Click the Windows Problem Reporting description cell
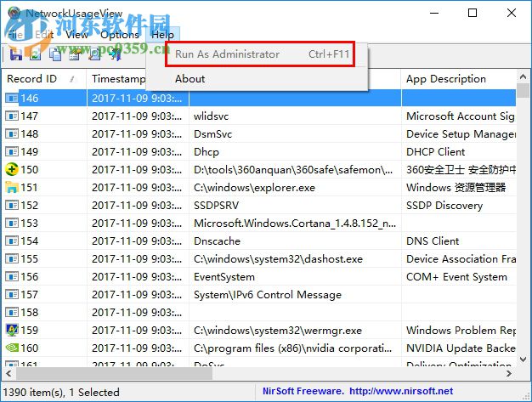 click(x=459, y=330)
